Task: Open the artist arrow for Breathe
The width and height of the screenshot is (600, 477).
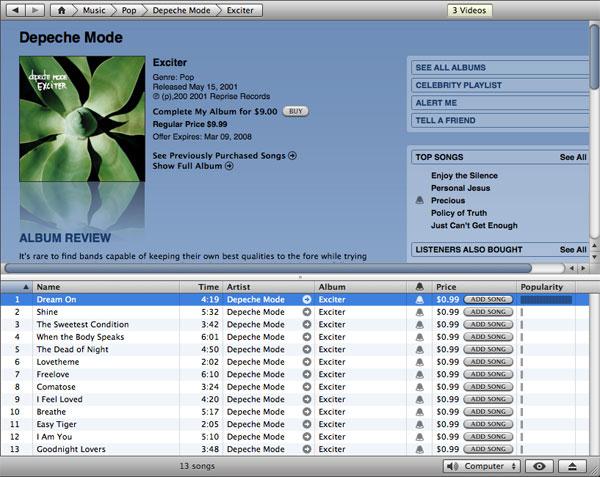Action: click(x=307, y=412)
